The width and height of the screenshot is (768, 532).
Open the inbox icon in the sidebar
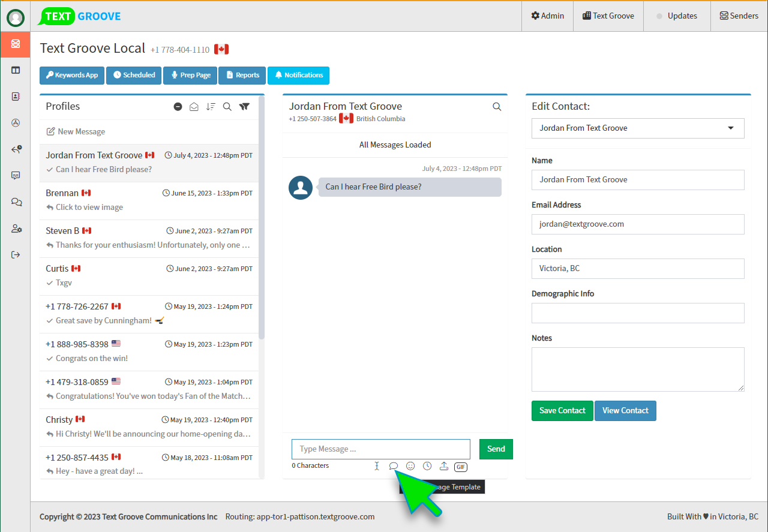16,44
